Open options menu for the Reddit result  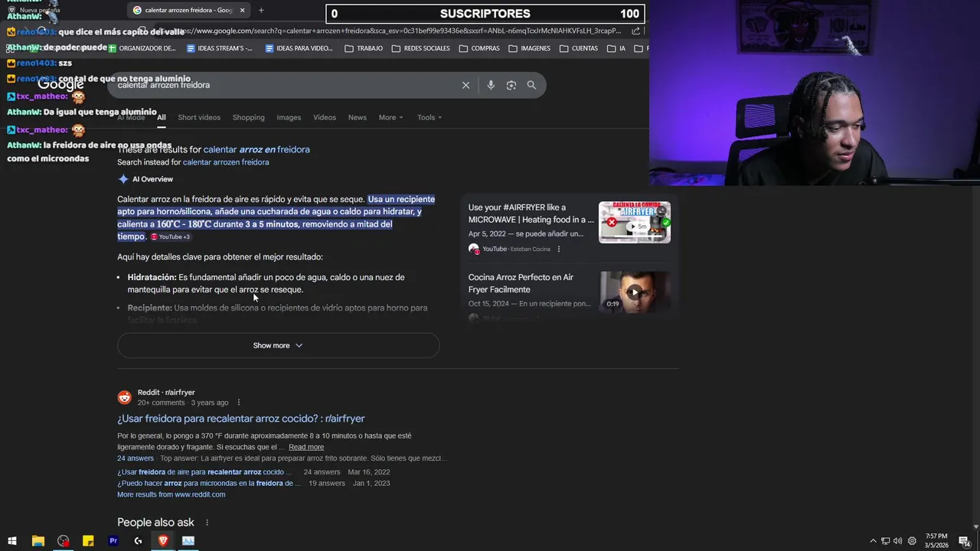tap(238, 403)
